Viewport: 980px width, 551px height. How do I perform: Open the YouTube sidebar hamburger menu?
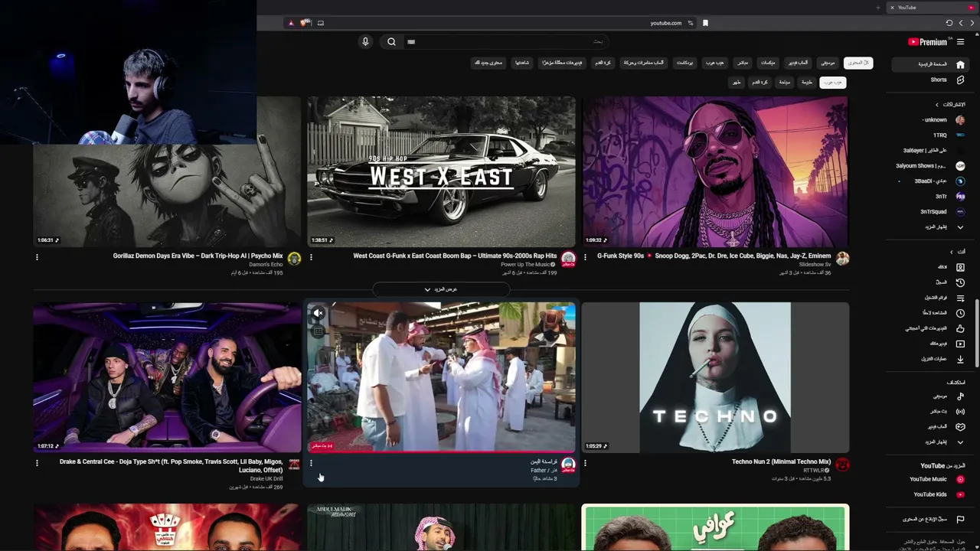pos(960,42)
